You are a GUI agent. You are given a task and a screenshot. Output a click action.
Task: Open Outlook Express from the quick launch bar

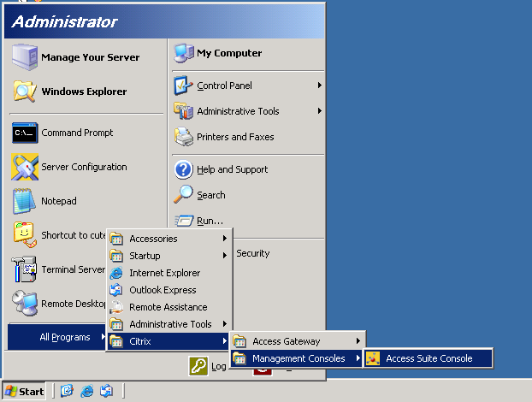107,391
